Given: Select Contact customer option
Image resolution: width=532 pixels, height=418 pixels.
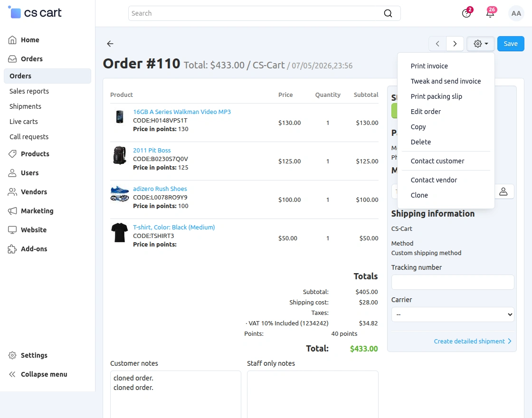Looking at the screenshot, I should point(437,161).
